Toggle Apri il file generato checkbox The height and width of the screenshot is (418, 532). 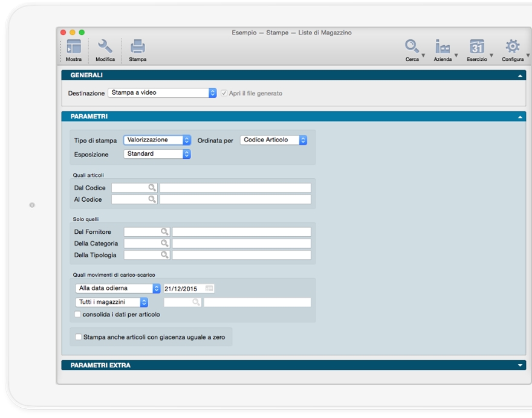(x=224, y=93)
